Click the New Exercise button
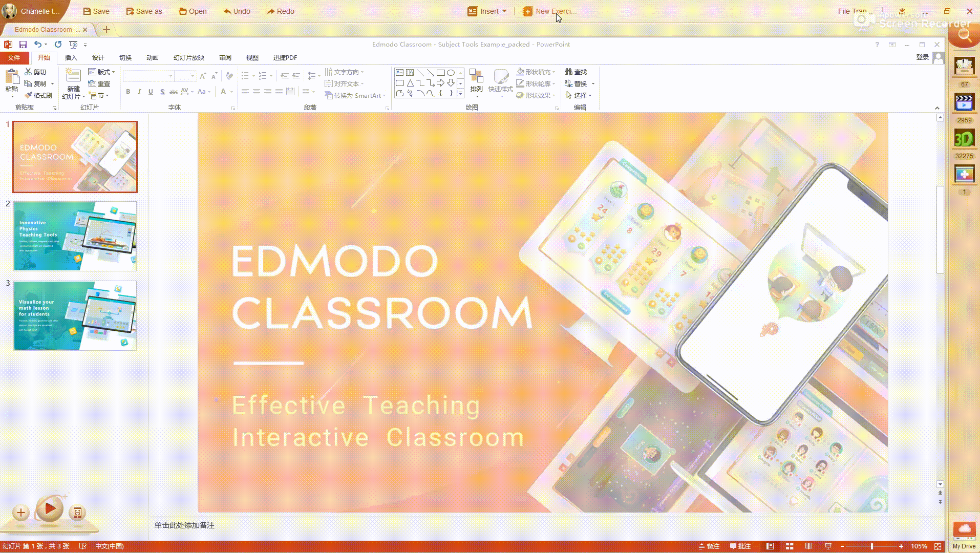Image resolution: width=980 pixels, height=553 pixels. [x=549, y=11]
